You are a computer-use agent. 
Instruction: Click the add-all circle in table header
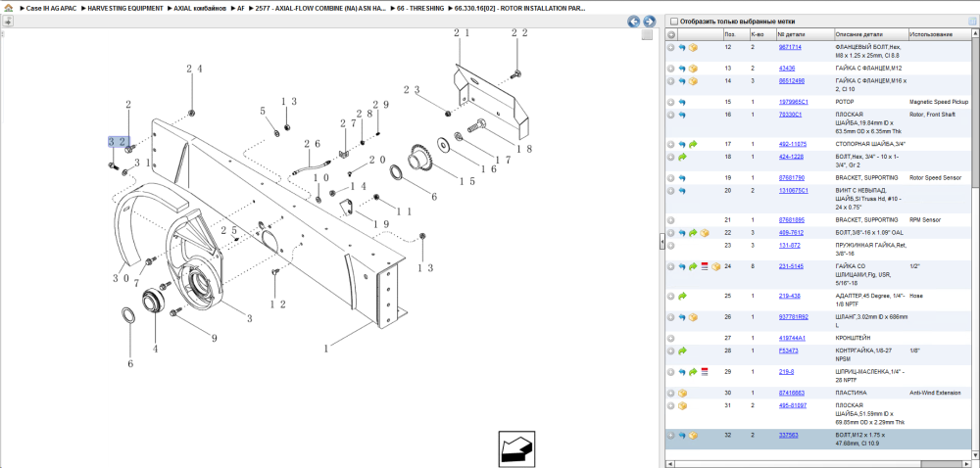670,34
